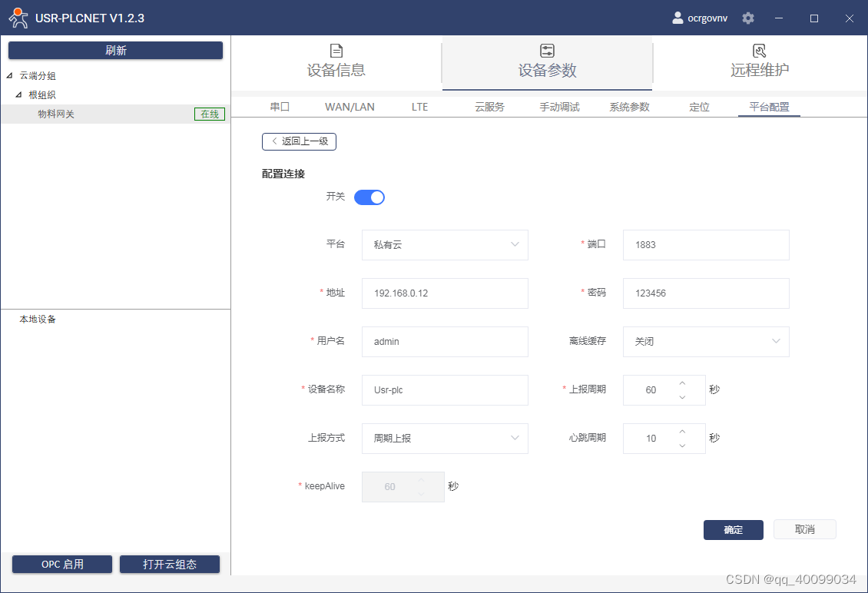This screenshot has height=593, width=868.
Task: Disable the 开关 connection switch
Action: click(369, 197)
